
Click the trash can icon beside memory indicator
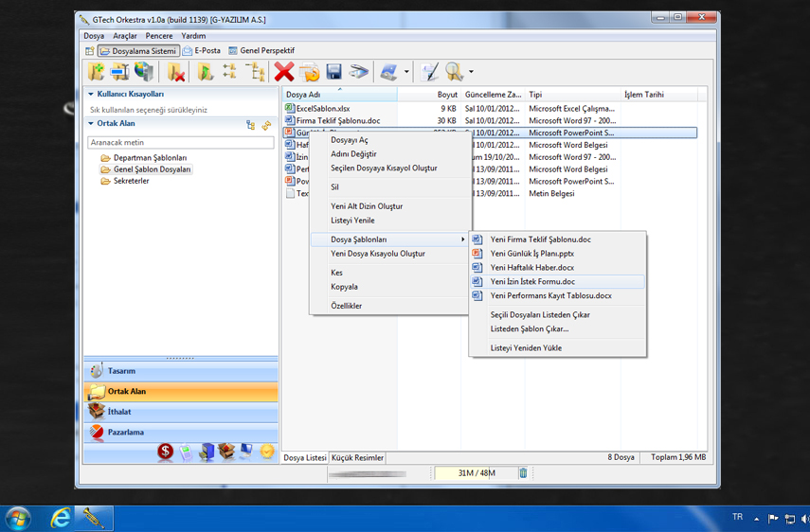click(523, 473)
